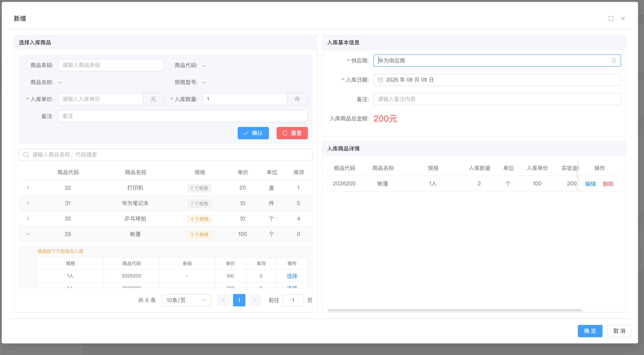
Task: Click the horizontal scrollbar of 入库商品详情
Action: click(x=455, y=310)
